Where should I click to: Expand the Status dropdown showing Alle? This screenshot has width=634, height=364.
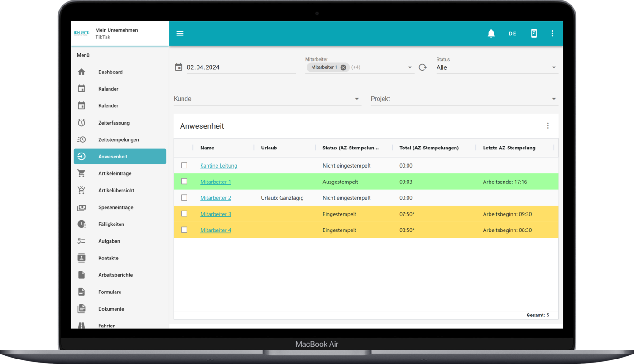coord(497,67)
